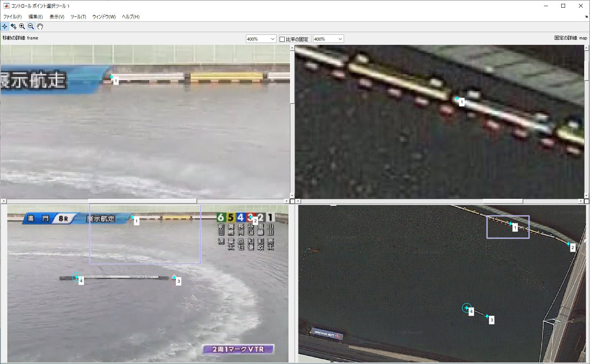Select control point 1 in map detail view
Viewport: 590px width, 364px height.
(457, 98)
